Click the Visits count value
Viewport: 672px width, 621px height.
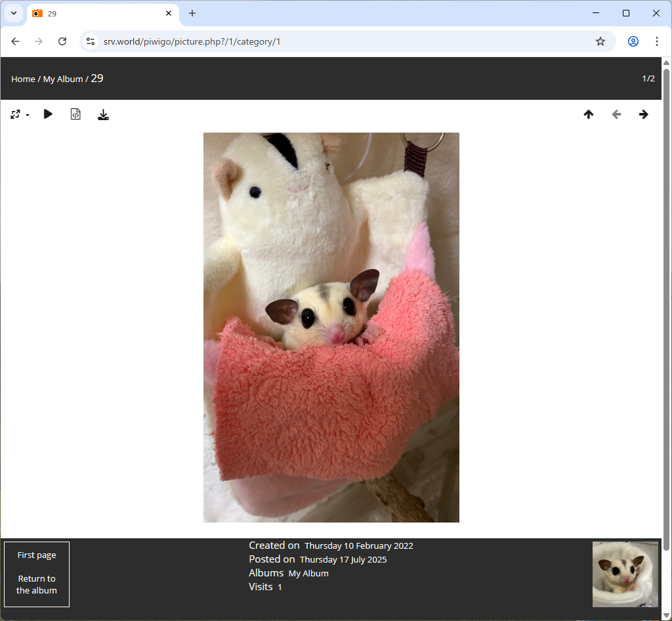[x=280, y=588]
